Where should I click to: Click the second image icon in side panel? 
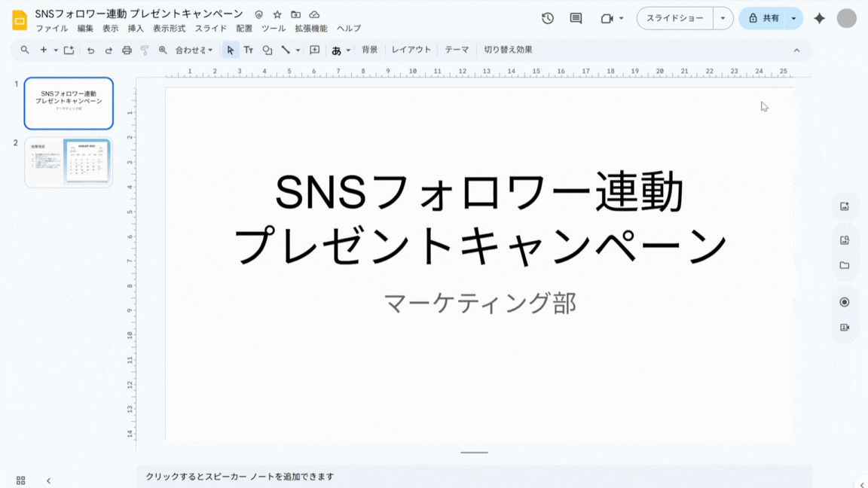[844, 240]
